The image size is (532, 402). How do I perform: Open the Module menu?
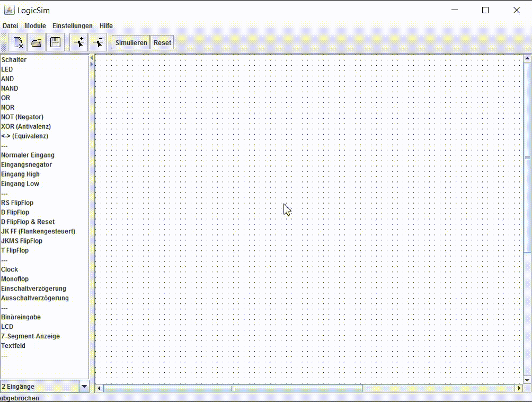35,25
